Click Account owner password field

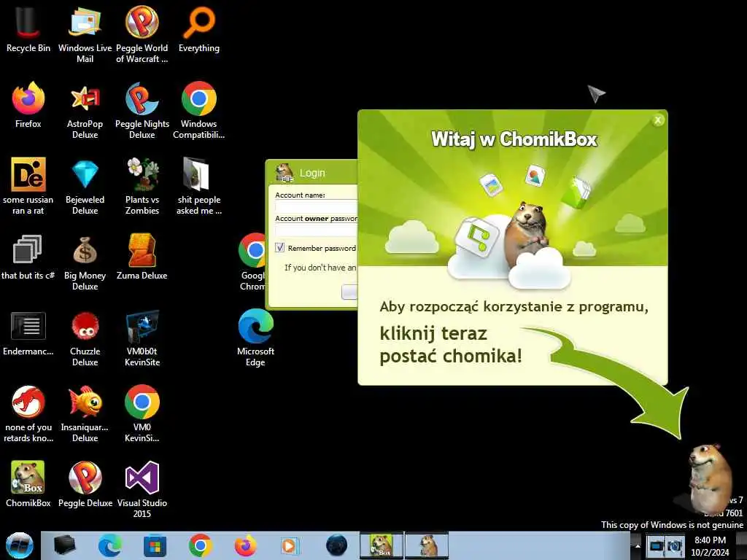click(317, 230)
